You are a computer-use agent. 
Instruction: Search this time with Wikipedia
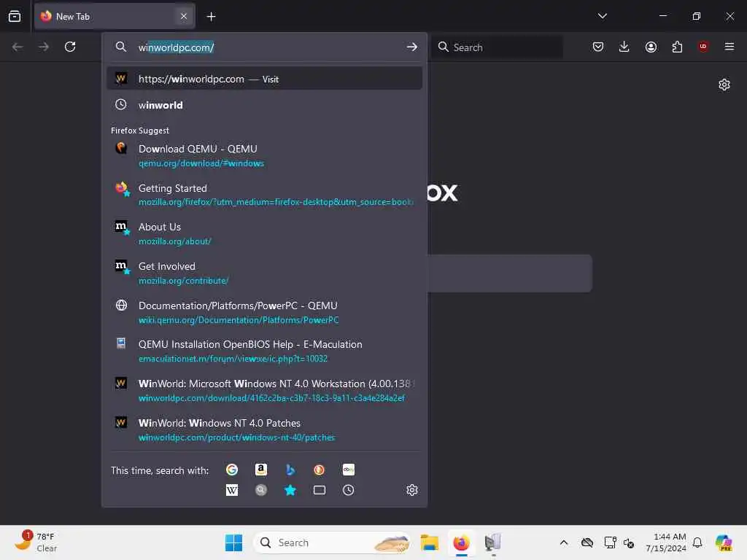[x=232, y=490]
